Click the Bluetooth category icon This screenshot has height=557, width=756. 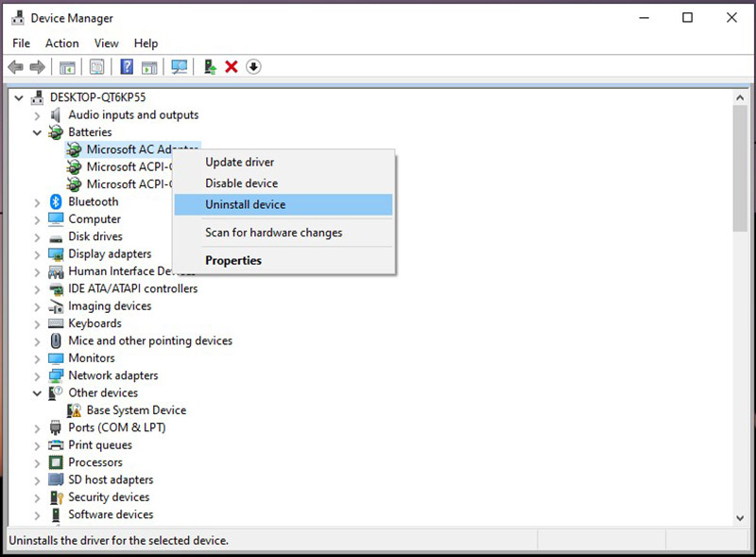(x=56, y=201)
